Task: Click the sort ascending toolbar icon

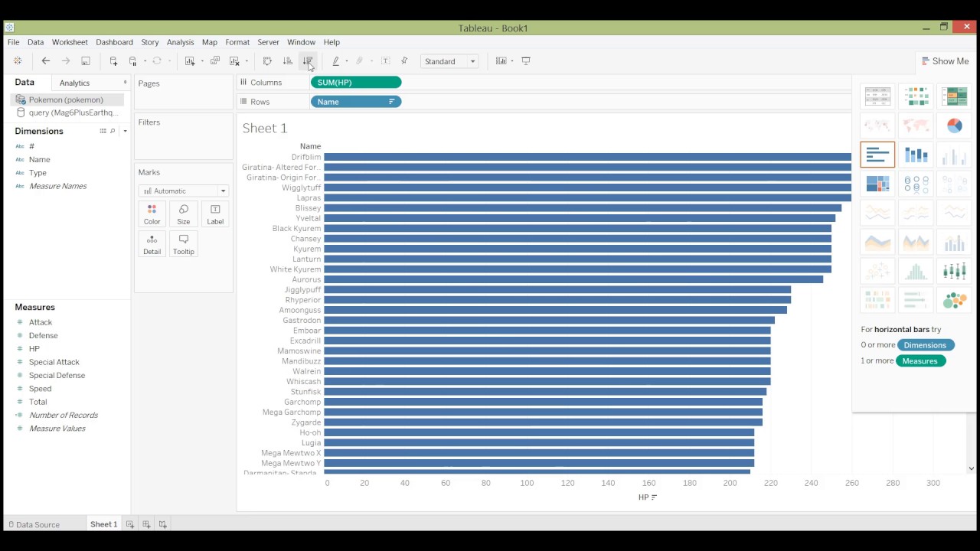Action: (288, 61)
